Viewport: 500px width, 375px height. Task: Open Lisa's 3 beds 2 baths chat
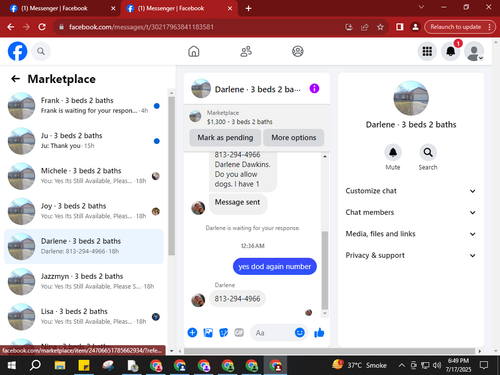(x=84, y=317)
